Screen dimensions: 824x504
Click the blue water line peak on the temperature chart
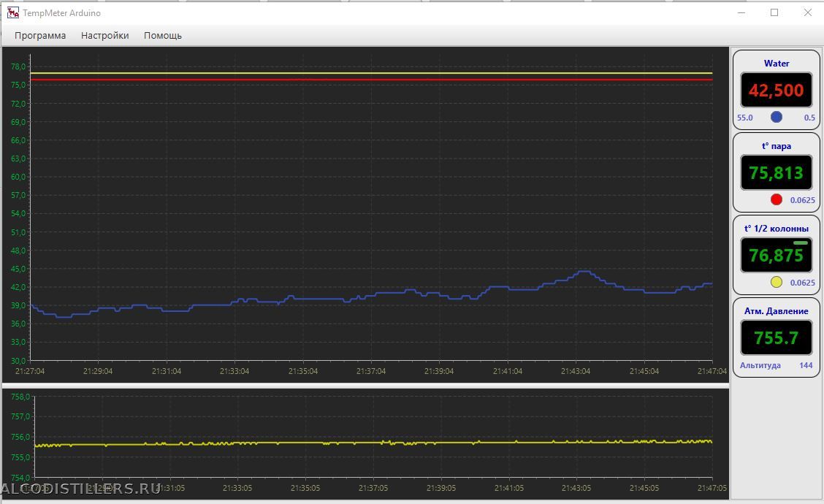coord(583,272)
